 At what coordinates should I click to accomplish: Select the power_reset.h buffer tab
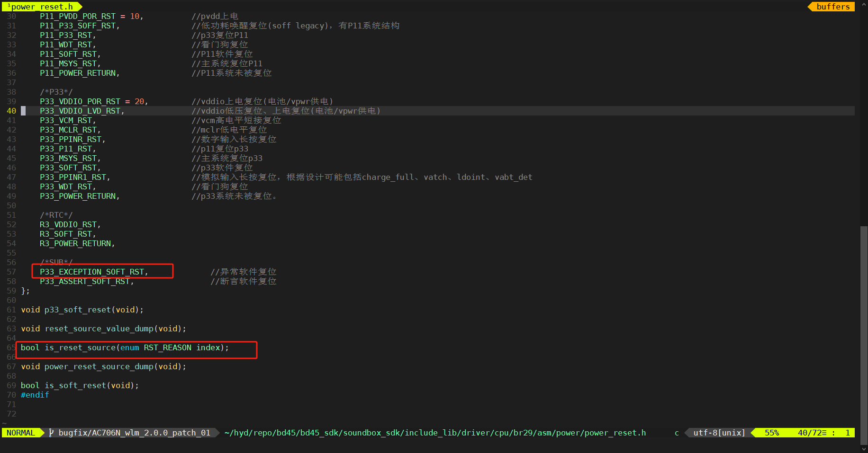pos(42,7)
